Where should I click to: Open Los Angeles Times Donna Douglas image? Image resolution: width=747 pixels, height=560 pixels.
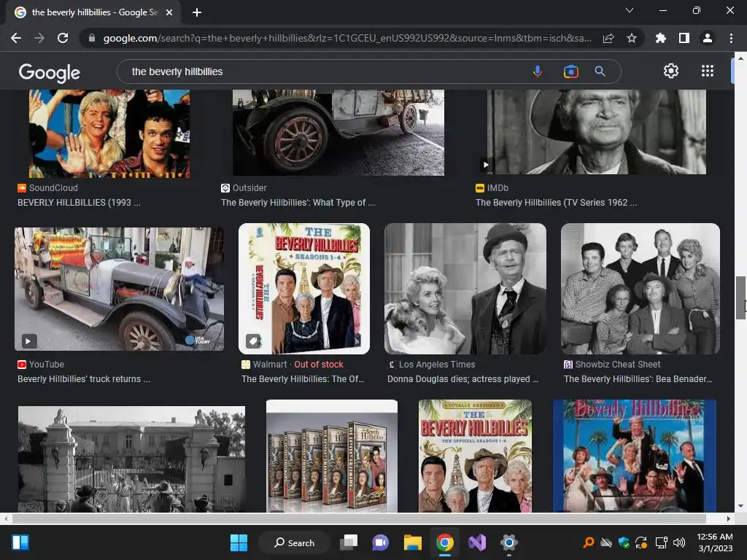[465, 289]
